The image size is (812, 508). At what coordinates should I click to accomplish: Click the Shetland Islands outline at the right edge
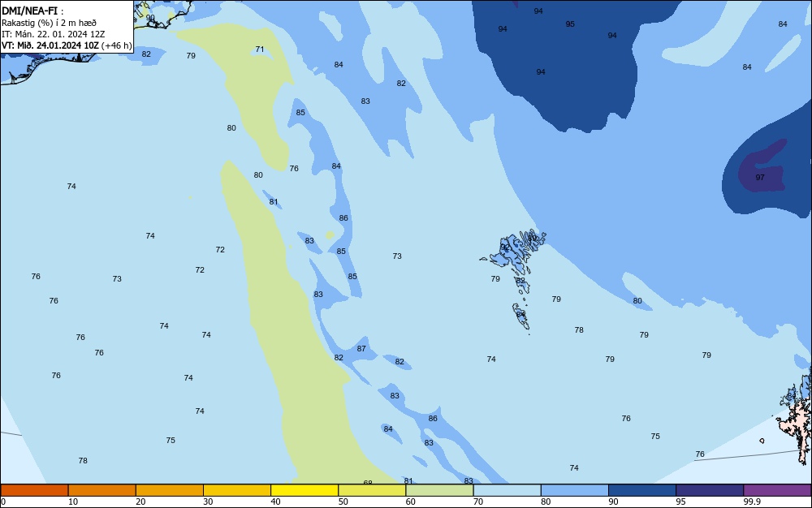(797, 414)
